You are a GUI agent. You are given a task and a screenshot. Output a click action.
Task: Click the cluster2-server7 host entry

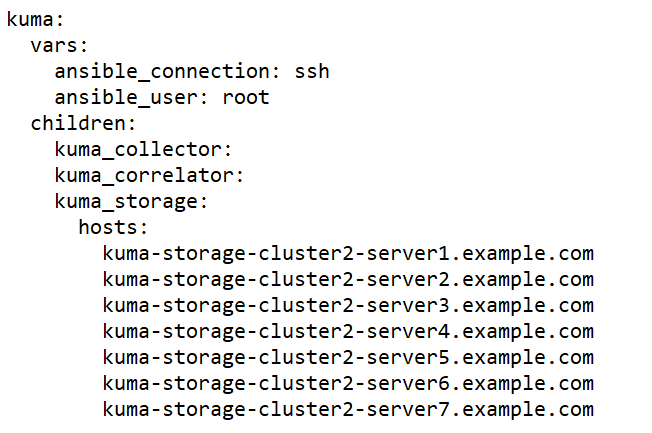(348, 409)
